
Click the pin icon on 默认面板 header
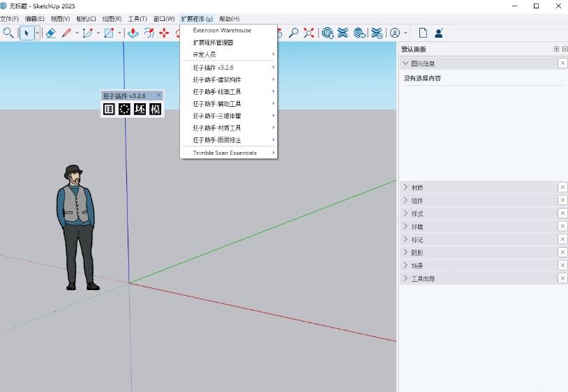[x=556, y=49]
